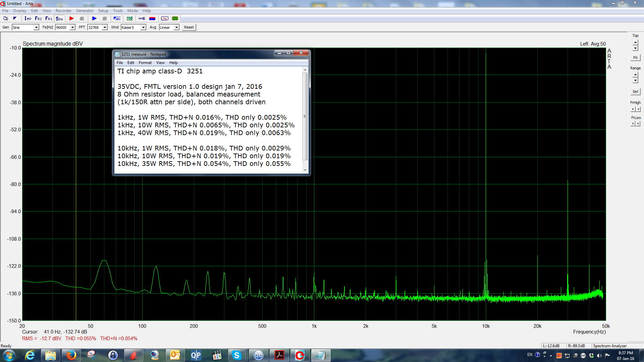Click the Dropbox tray icon
This screenshot has width=644, height=362.
[591, 355]
